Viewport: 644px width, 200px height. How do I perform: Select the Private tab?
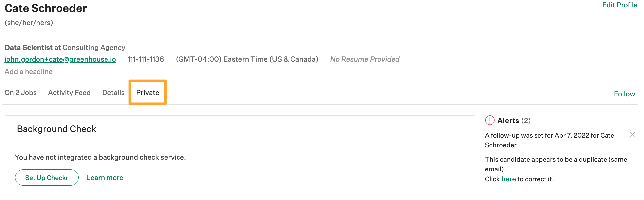pyautogui.click(x=148, y=93)
